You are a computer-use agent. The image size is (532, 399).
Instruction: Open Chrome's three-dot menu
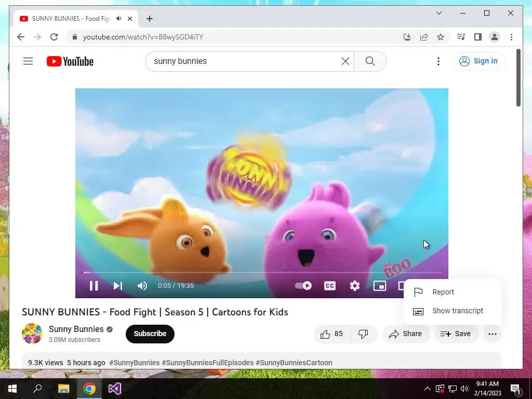(511, 37)
